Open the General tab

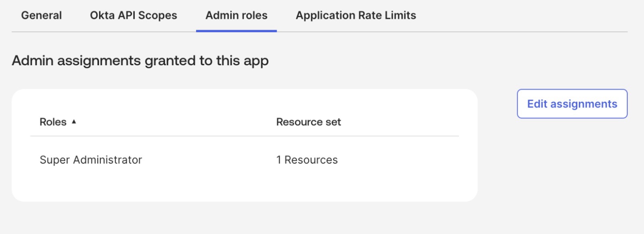pyautogui.click(x=41, y=15)
